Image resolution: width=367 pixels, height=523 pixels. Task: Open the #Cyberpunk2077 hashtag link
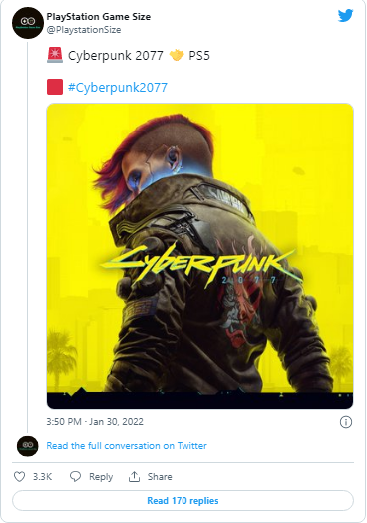117,88
